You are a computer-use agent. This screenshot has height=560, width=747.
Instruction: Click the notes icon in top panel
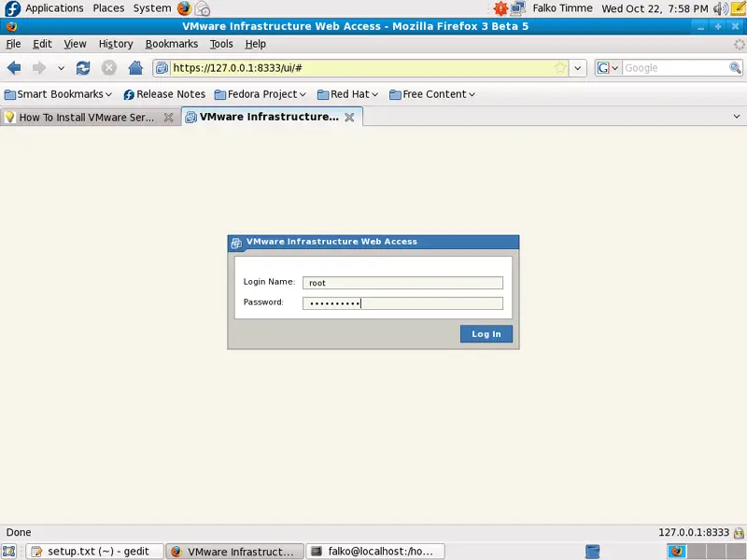click(x=738, y=8)
